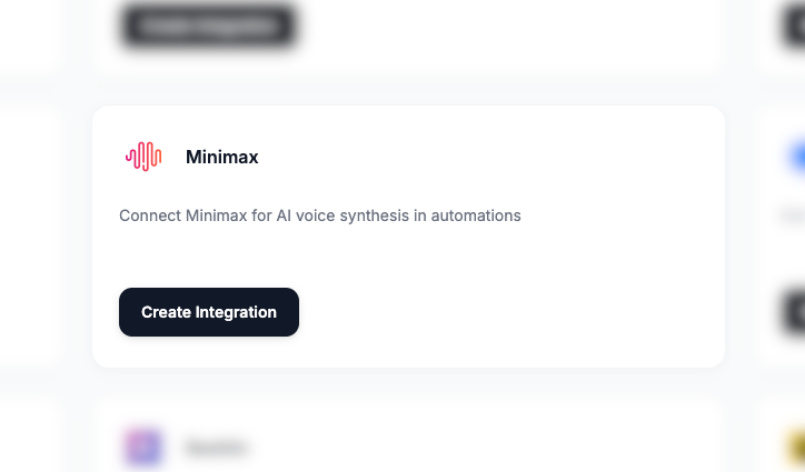Click the blurred blue icon in the right card
805x473 pixels.
click(x=798, y=157)
